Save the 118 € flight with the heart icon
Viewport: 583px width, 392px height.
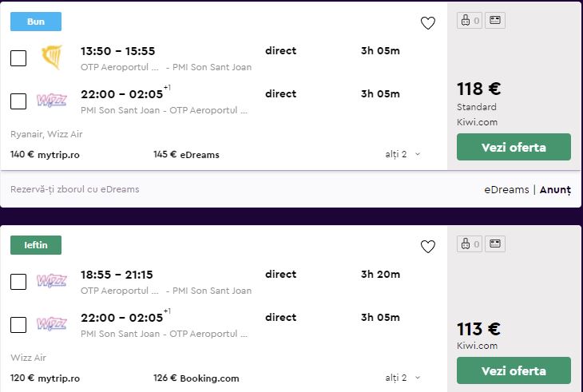428,23
